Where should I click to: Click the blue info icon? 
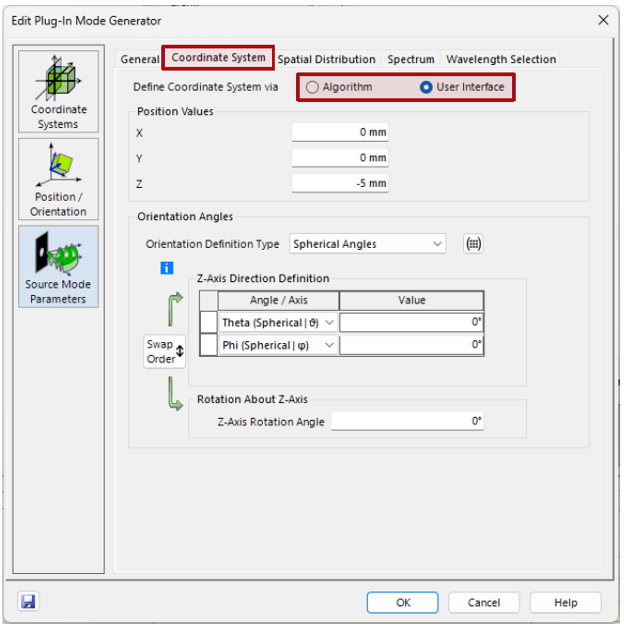coord(167,268)
